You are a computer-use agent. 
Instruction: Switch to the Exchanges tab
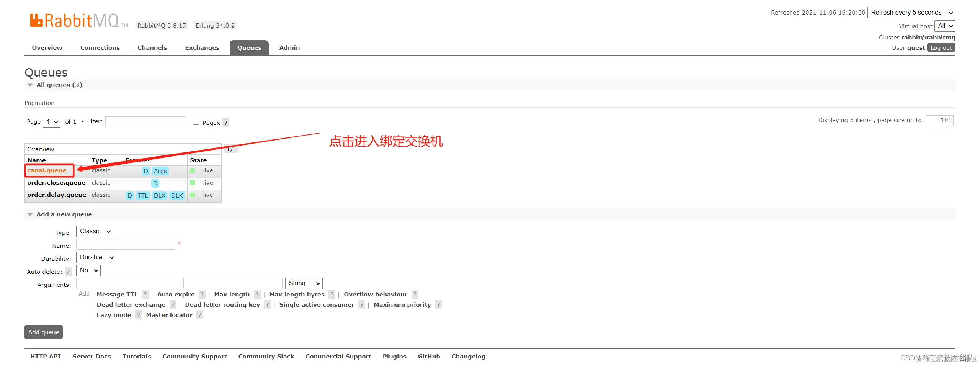click(202, 48)
